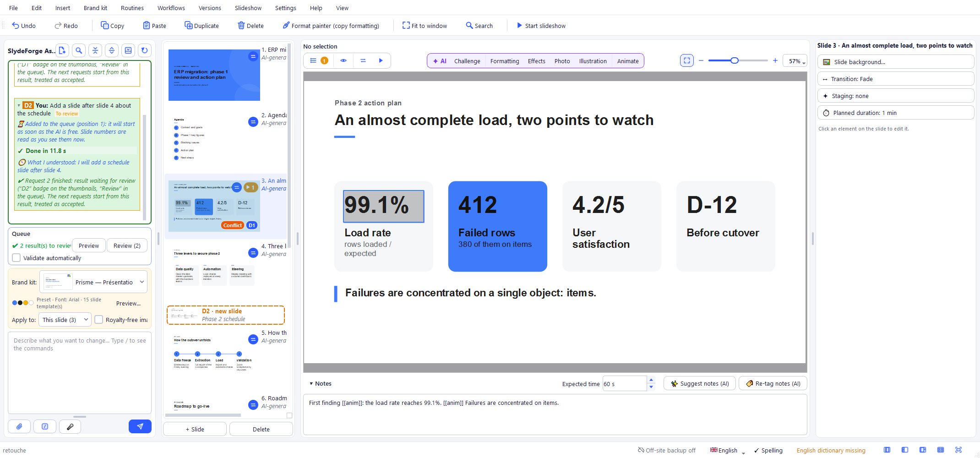Open the Brand kit menu

(95, 8)
